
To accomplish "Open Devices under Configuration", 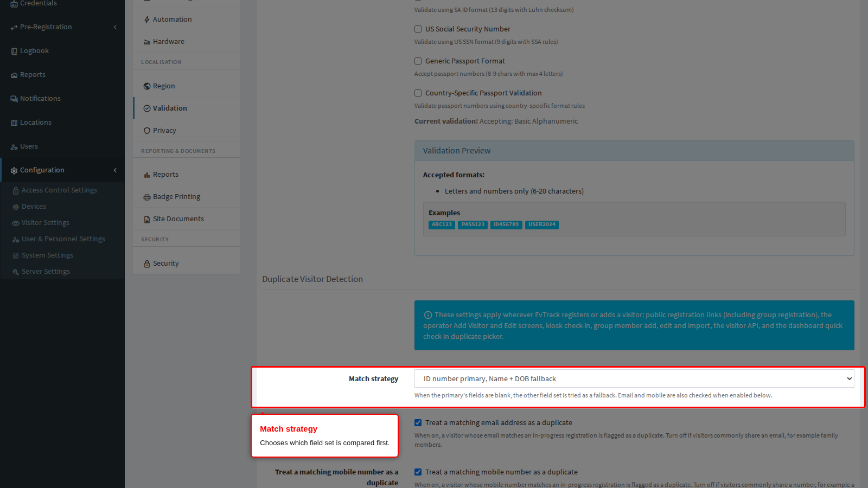I will [34, 207].
